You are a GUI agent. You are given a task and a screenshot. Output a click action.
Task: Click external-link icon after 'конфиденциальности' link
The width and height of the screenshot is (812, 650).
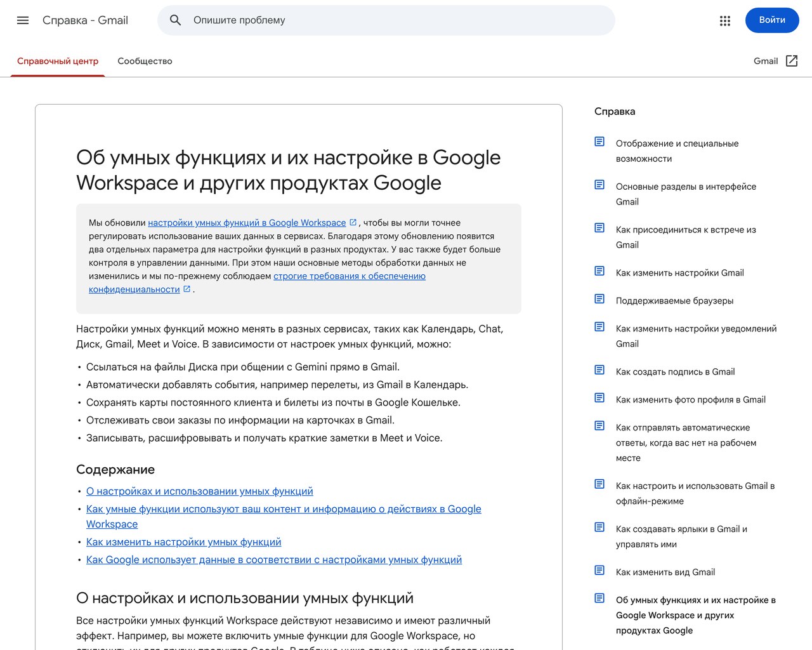(187, 289)
